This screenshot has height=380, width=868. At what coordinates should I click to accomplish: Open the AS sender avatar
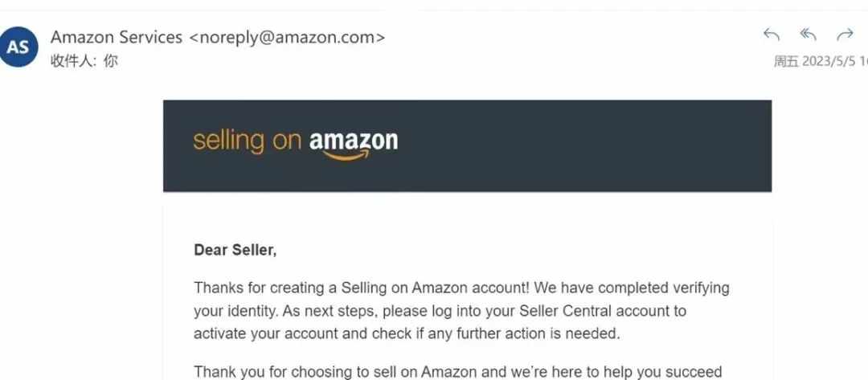(x=18, y=47)
